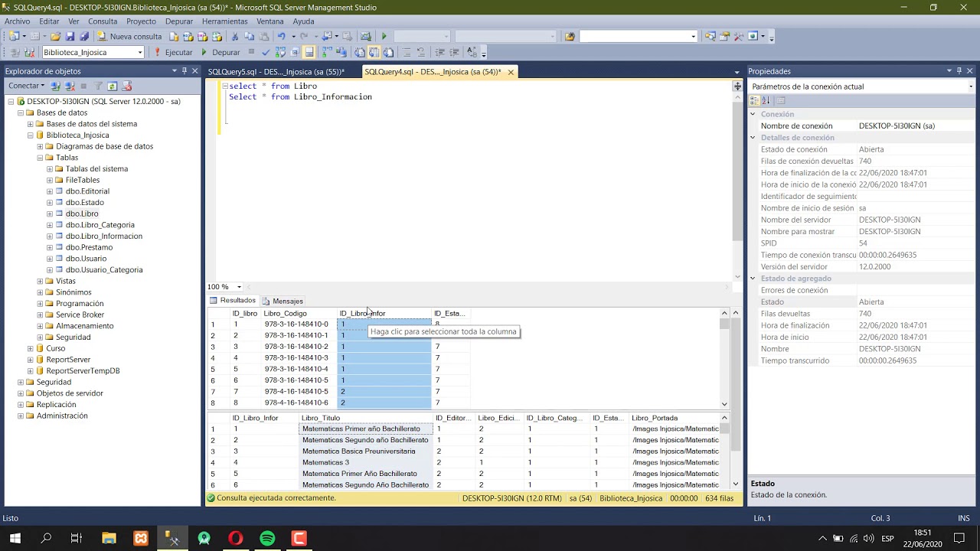
Task: Click Refresh in the Object Explorer toolbar
Action: [x=112, y=86]
